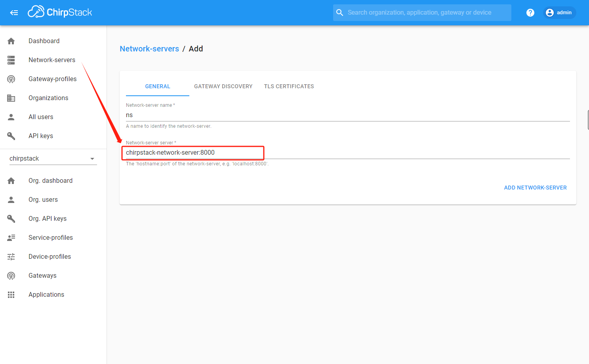
Task: Open Gateway-profiles in the sidebar
Action: 53,79
